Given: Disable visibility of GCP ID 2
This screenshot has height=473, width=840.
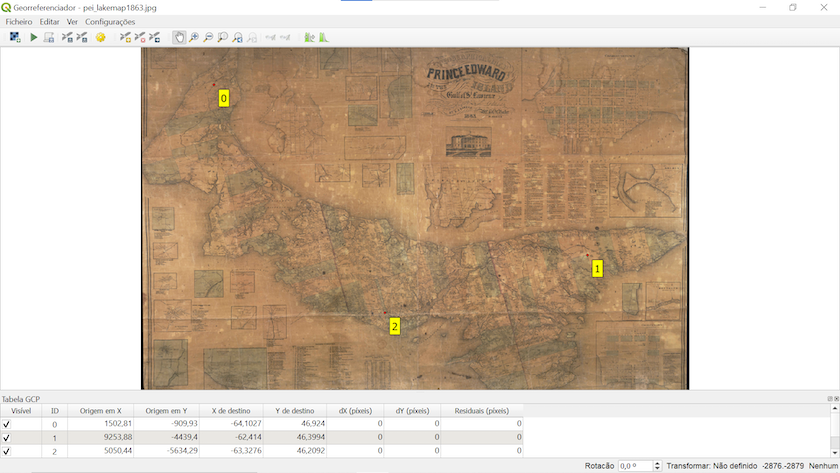Looking at the screenshot, I should [7, 451].
